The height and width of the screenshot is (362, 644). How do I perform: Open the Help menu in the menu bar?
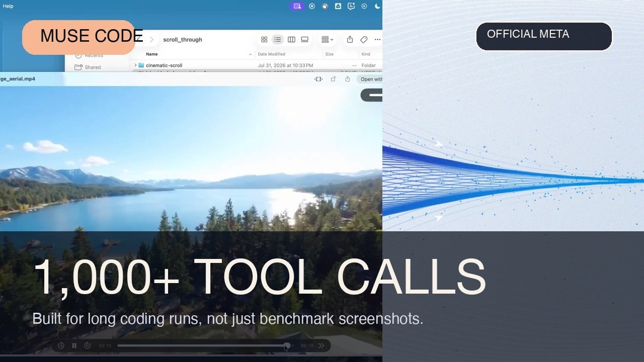pyautogui.click(x=8, y=6)
